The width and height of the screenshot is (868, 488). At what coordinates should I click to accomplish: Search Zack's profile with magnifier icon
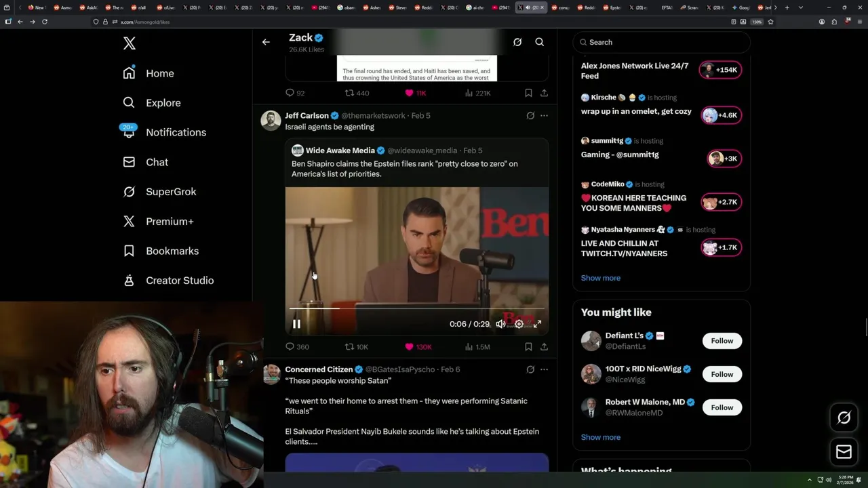pos(540,42)
